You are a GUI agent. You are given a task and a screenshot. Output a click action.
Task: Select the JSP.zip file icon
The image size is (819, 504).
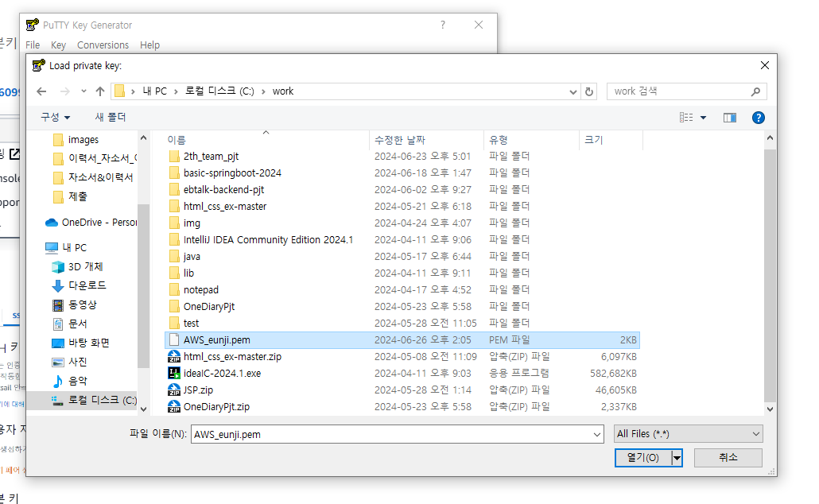click(174, 390)
